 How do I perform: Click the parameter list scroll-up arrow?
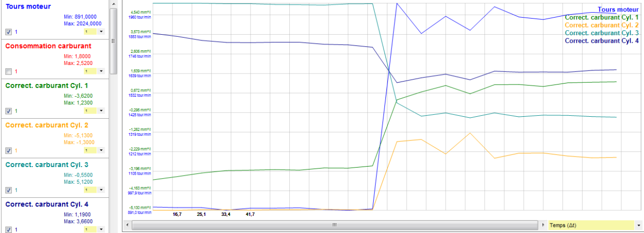pos(113,4)
